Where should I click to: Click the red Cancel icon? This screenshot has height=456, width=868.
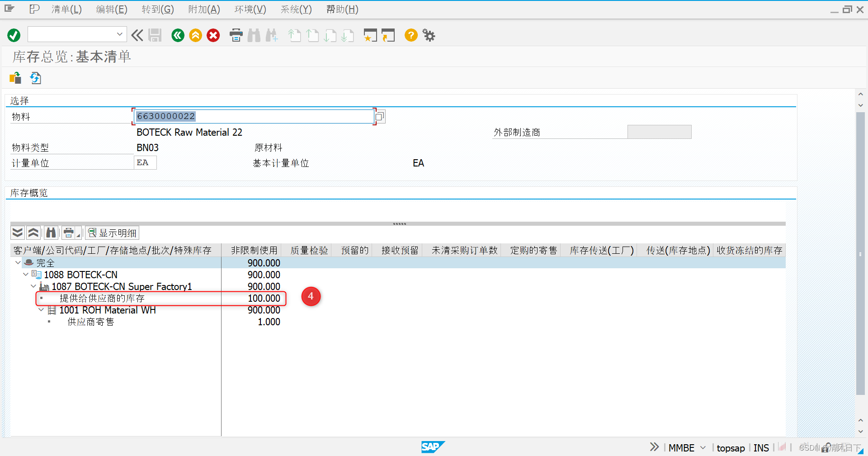coord(213,35)
